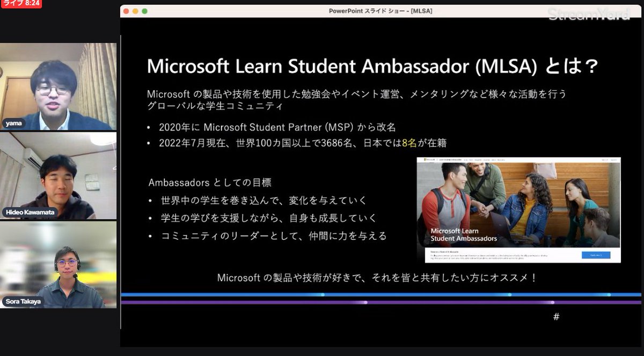Click the slide number placeholder showing #
Viewport: 644px width, 356px height.
[x=556, y=316]
